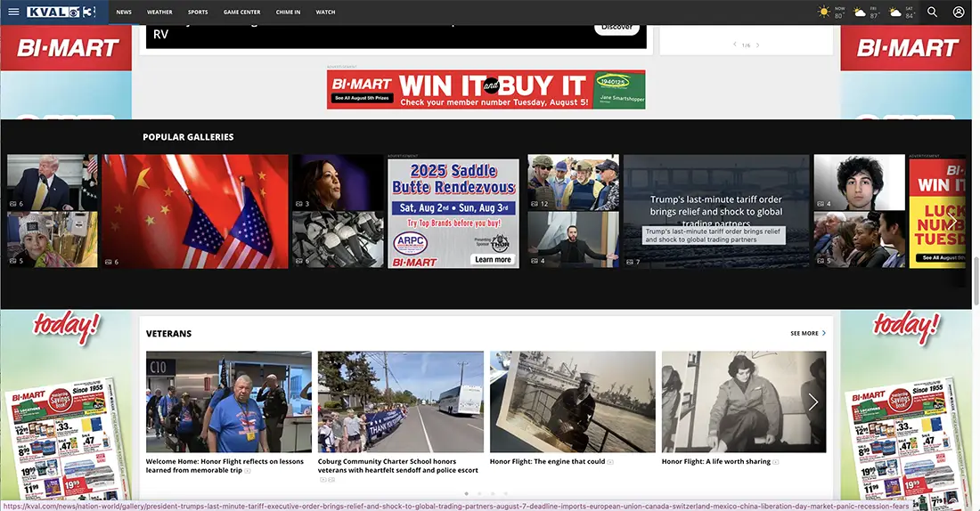Open the GAME CENTER menu

pyautogui.click(x=241, y=12)
